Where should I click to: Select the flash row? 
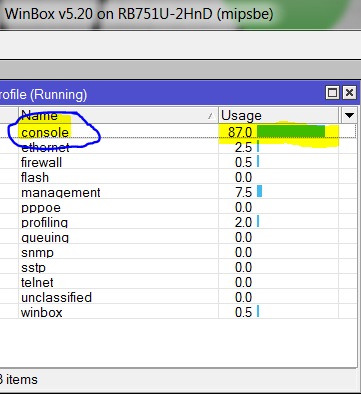(x=178, y=177)
